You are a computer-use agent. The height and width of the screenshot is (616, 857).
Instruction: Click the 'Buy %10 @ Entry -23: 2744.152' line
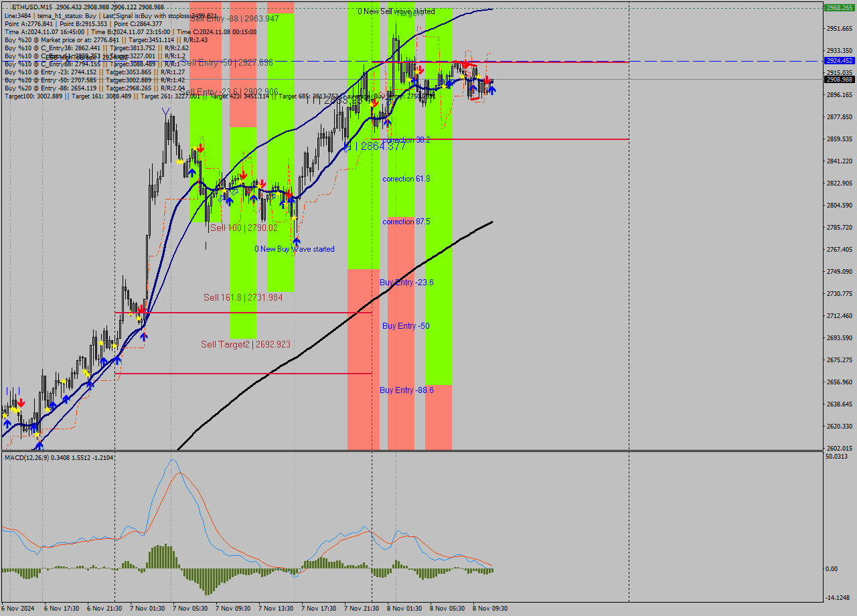94,72
